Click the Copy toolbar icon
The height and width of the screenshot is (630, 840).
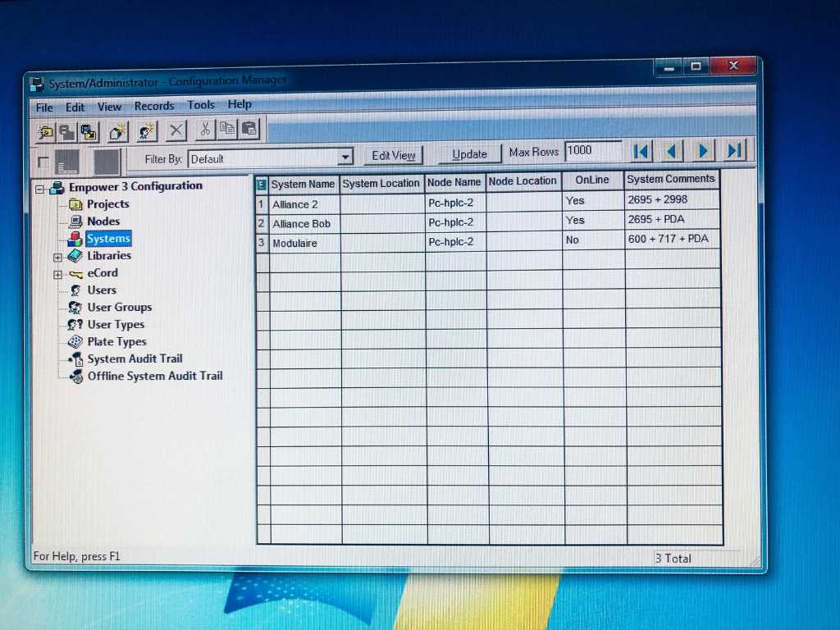(x=227, y=129)
